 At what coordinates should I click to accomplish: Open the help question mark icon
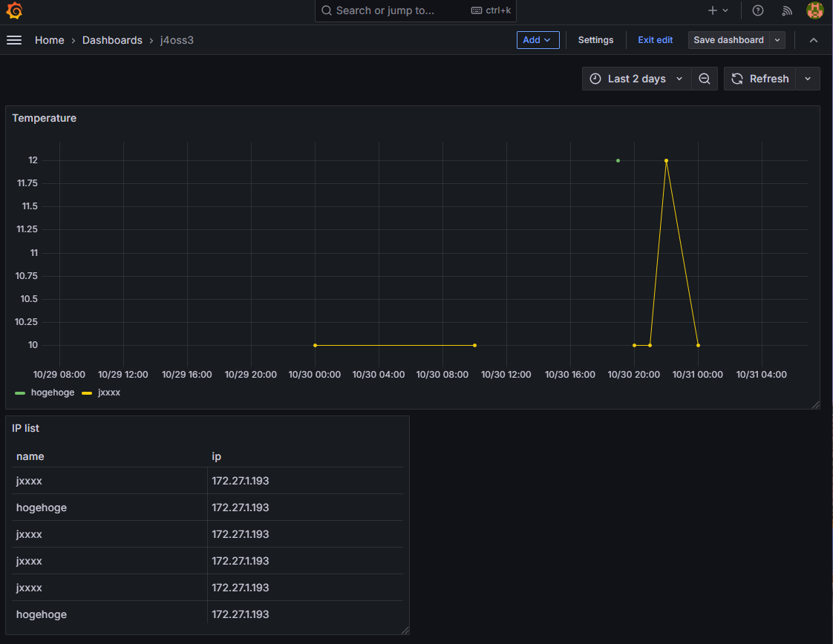click(x=758, y=11)
